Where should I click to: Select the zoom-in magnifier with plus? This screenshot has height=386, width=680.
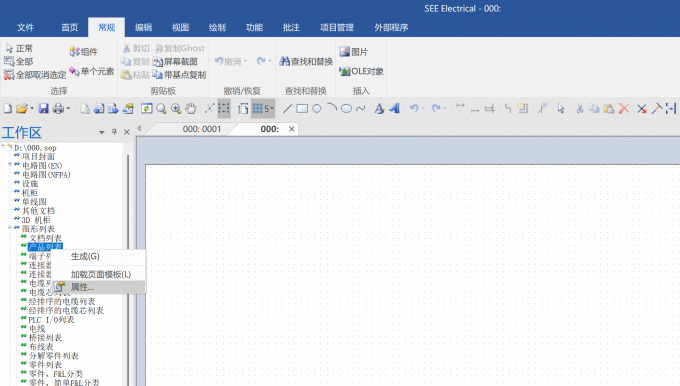tap(176, 108)
